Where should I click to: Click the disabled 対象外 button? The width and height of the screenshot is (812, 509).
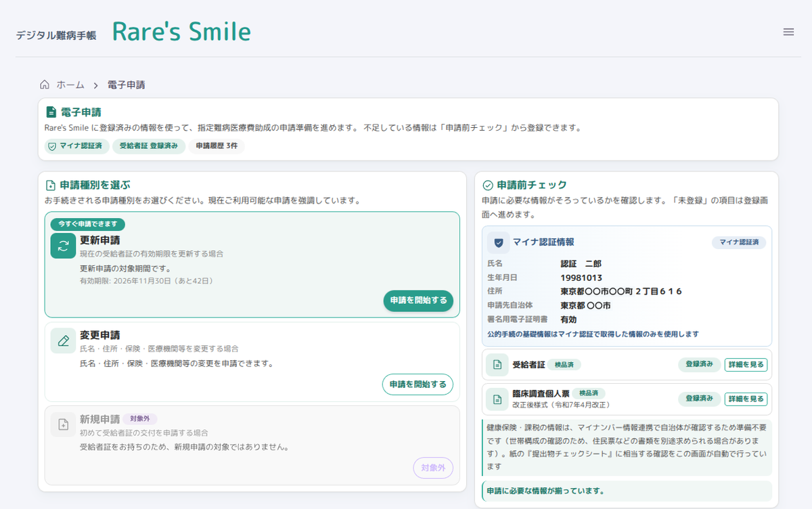click(433, 468)
